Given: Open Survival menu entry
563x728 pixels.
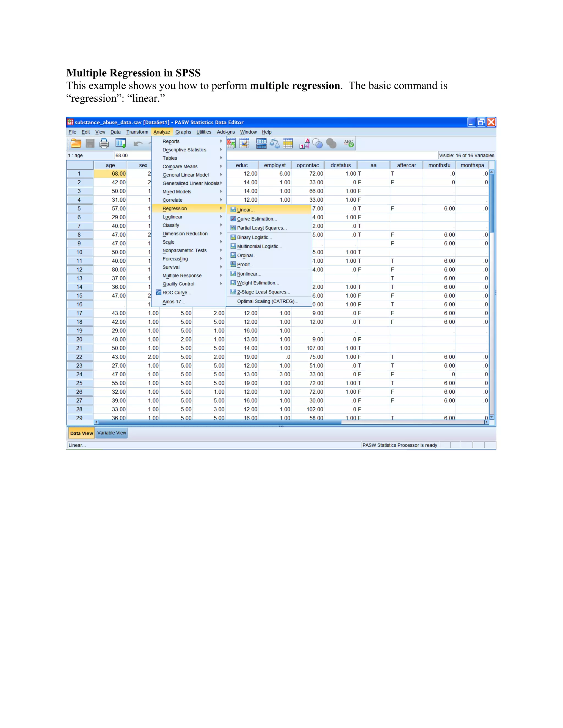Looking at the screenshot, I should click(x=189, y=267).
